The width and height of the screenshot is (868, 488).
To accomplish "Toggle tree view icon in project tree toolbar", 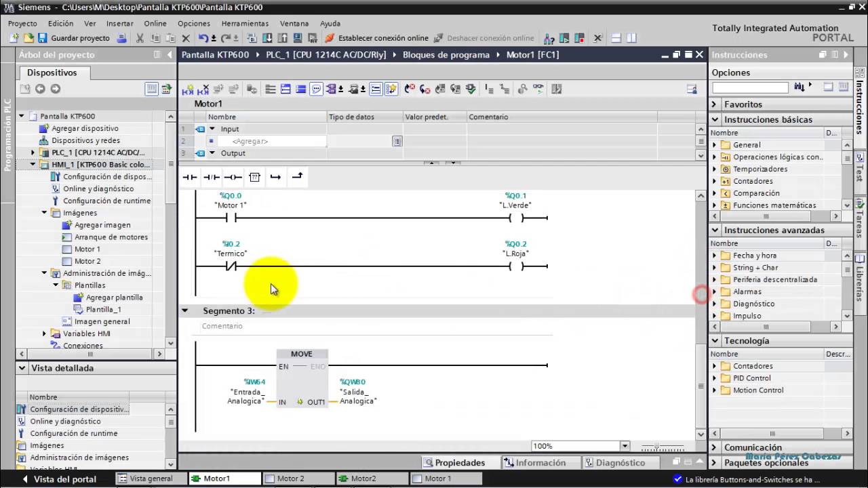I will pyautogui.click(x=151, y=89).
